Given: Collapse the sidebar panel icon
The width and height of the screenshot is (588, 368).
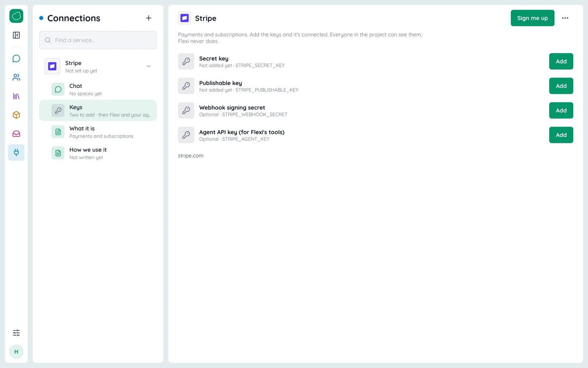Looking at the screenshot, I should pos(16,35).
